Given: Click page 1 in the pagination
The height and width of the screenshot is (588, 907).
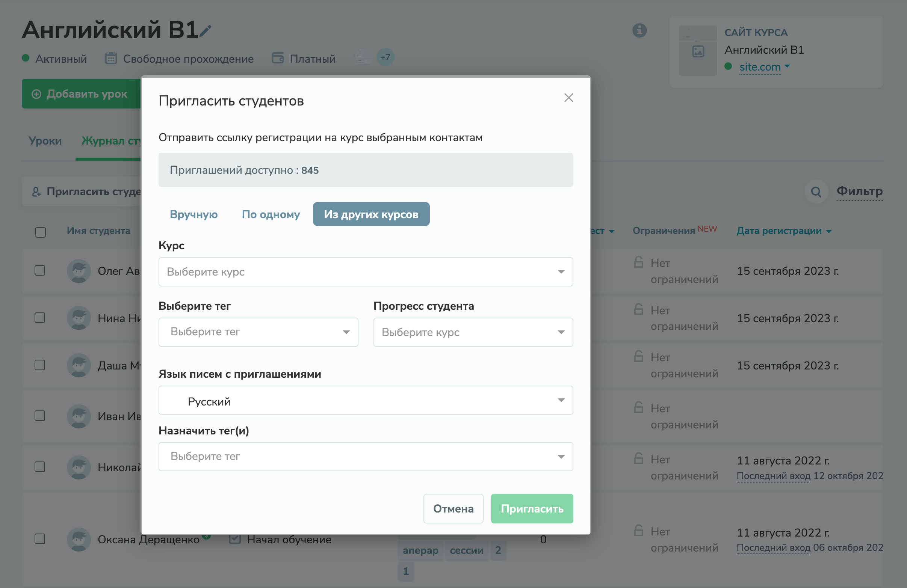Looking at the screenshot, I should (x=406, y=571).
